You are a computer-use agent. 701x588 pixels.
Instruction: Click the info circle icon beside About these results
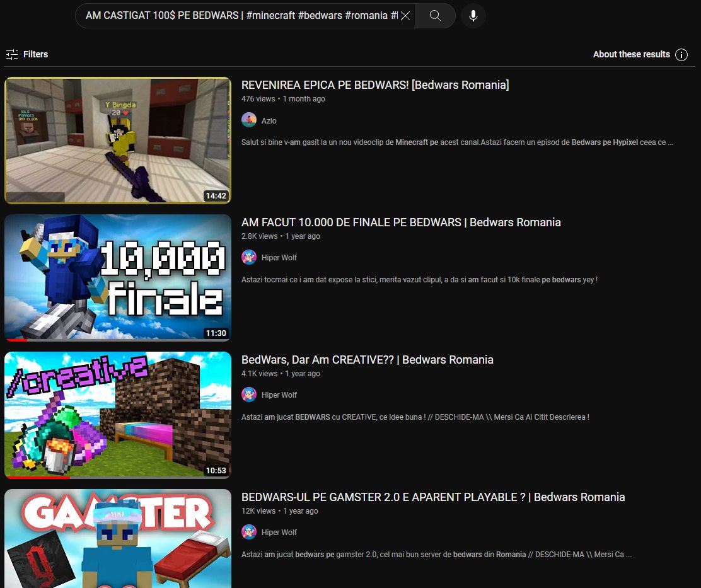click(681, 54)
